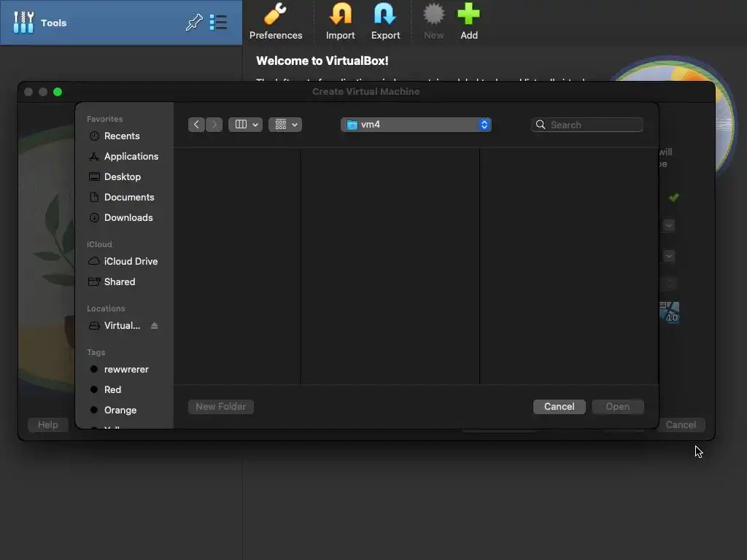Open the column view mode dropdown
The height and width of the screenshot is (560, 747).
(x=245, y=125)
